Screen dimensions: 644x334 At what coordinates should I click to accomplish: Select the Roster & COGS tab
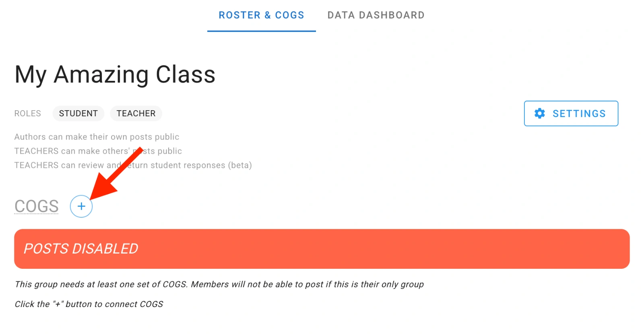(x=261, y=15)
